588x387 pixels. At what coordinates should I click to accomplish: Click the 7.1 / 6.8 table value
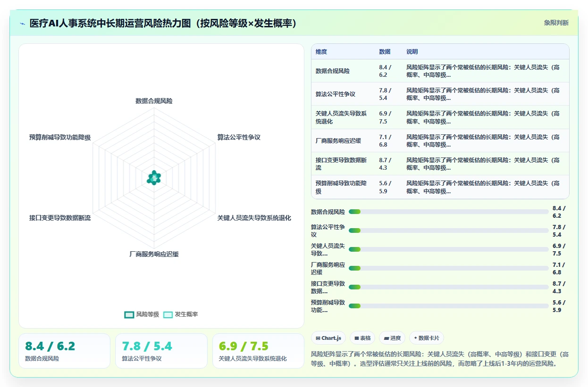click(x=385, y=140)
